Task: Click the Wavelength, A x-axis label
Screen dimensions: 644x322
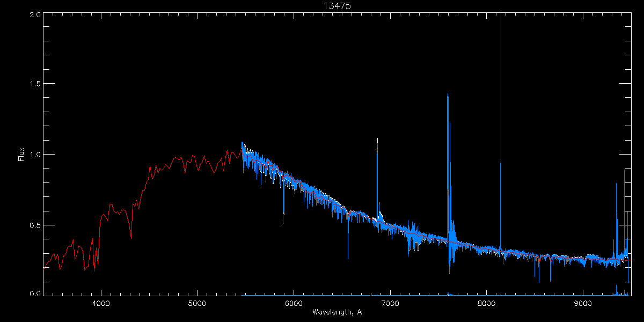Action: coord(337,312)
